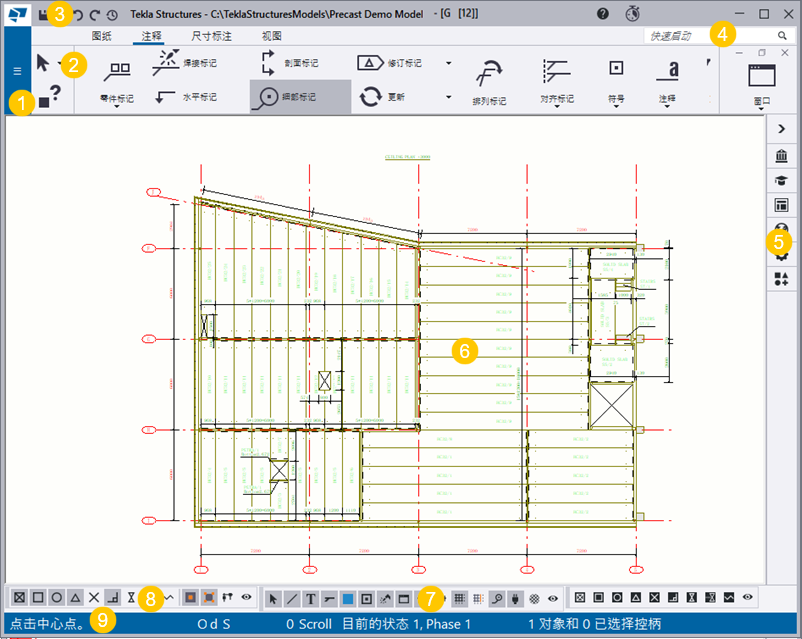Click the magnifier detail selection switch
The height and width of the screenshot is (639, 802).
click(x=497, y=599)
